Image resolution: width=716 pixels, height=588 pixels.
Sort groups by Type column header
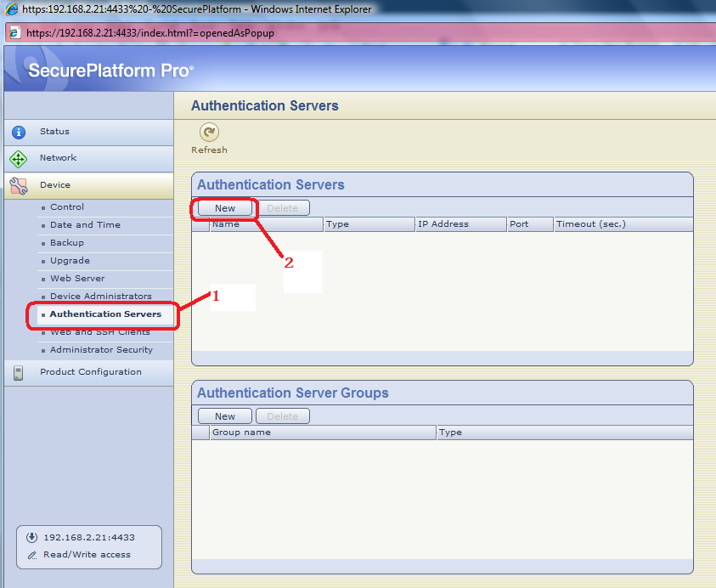pos(565,433)
